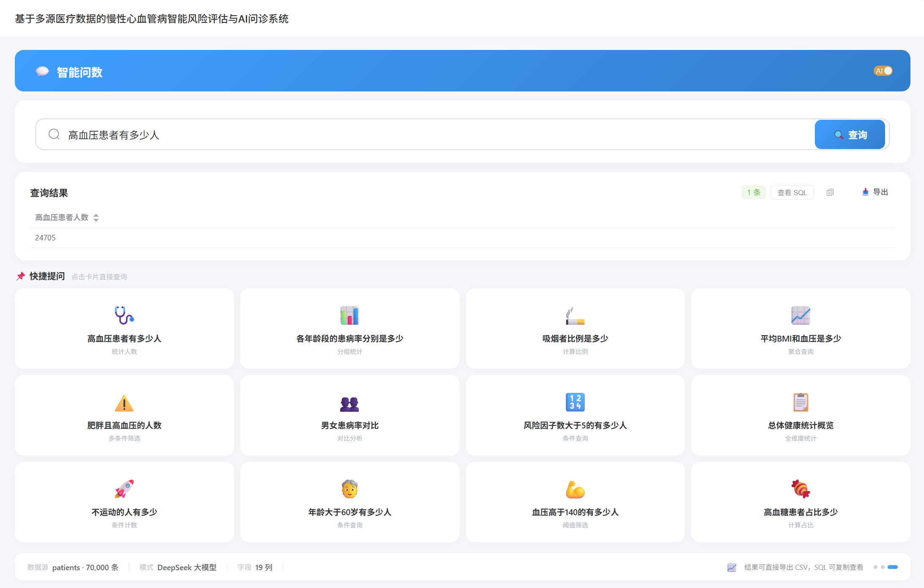Toggle the AI mode switch

[883, 71]
